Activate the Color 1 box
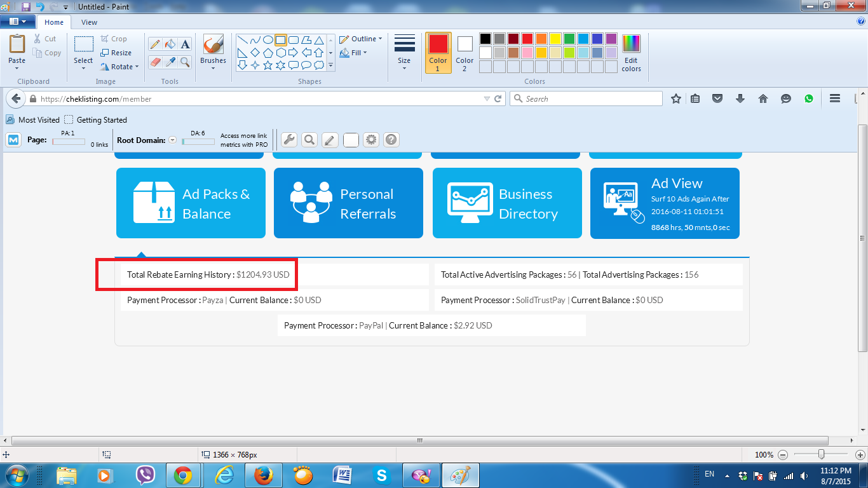Viewport: 868px width, 488px height. click(x=438, y=53)
